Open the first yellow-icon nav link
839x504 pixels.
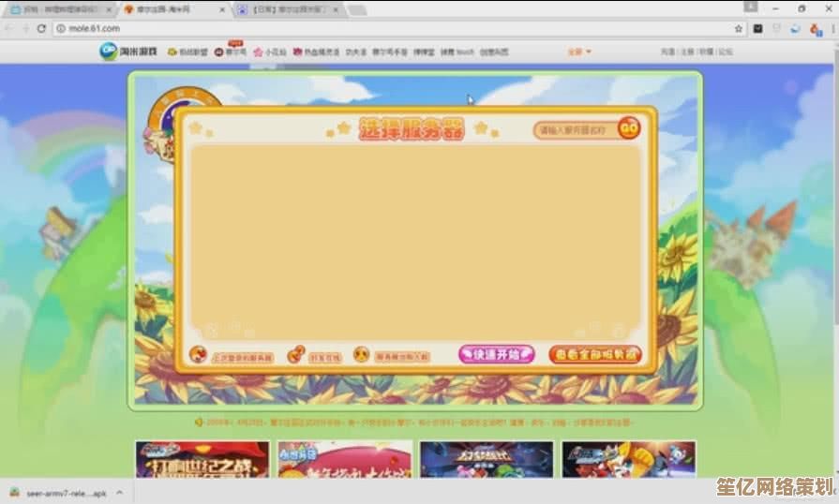pyautogui.click(x=187, y=52)
